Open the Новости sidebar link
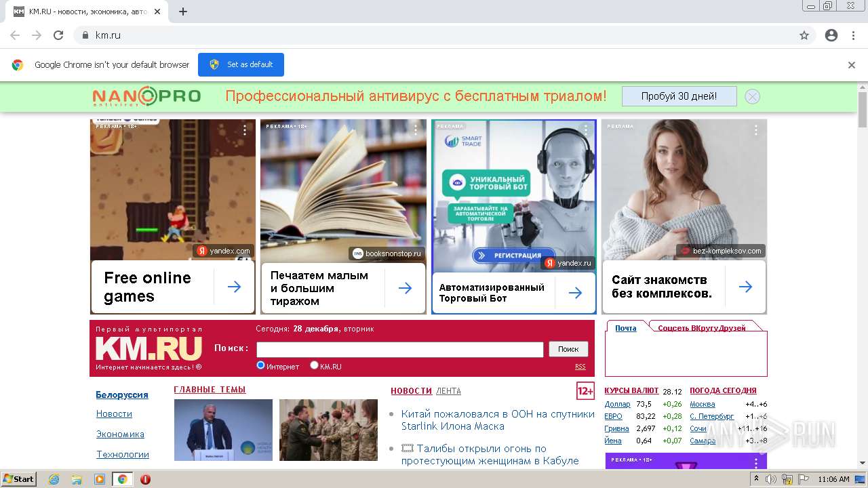 (x=114, y=413)
